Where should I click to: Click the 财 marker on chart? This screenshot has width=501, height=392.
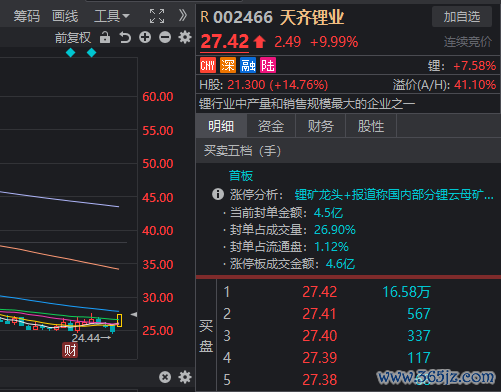coord(70,350)
